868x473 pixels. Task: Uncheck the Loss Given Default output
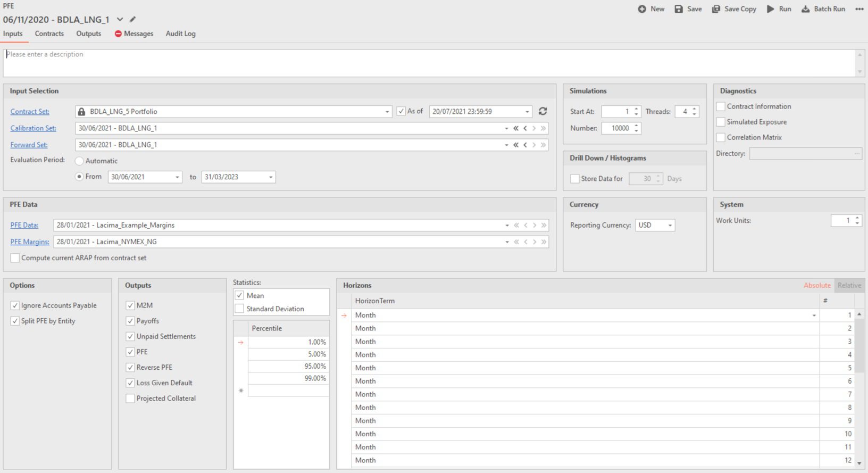click(x=130, y=383)
